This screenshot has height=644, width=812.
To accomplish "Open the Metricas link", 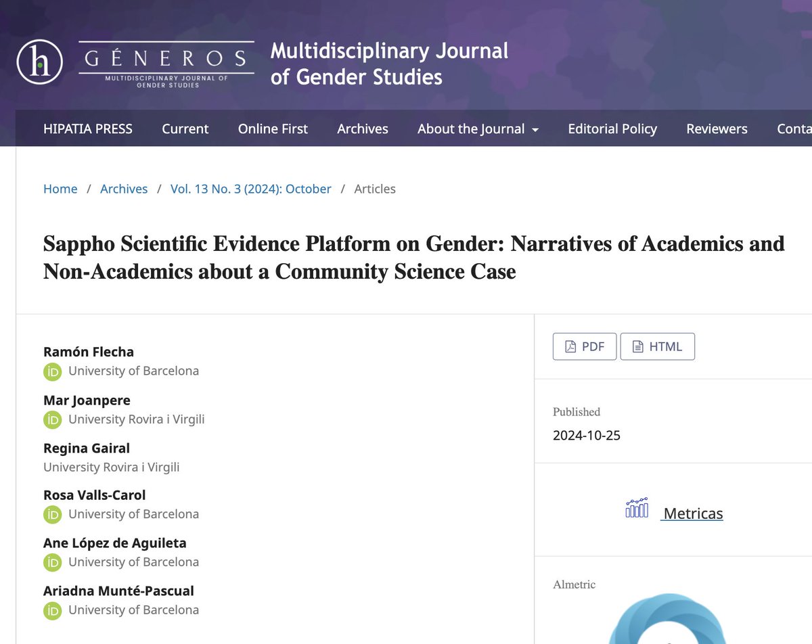I will coord(692,513).
